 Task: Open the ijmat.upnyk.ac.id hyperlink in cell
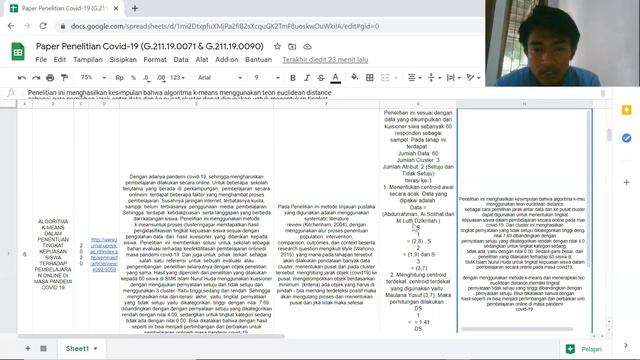click(x=104, y=254)
